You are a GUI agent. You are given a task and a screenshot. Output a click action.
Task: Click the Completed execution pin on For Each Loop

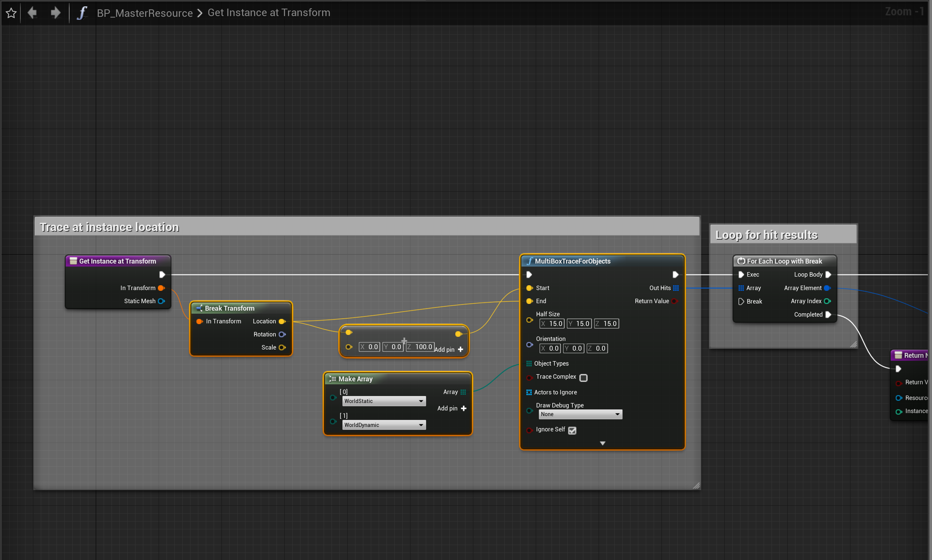[828, 315]
